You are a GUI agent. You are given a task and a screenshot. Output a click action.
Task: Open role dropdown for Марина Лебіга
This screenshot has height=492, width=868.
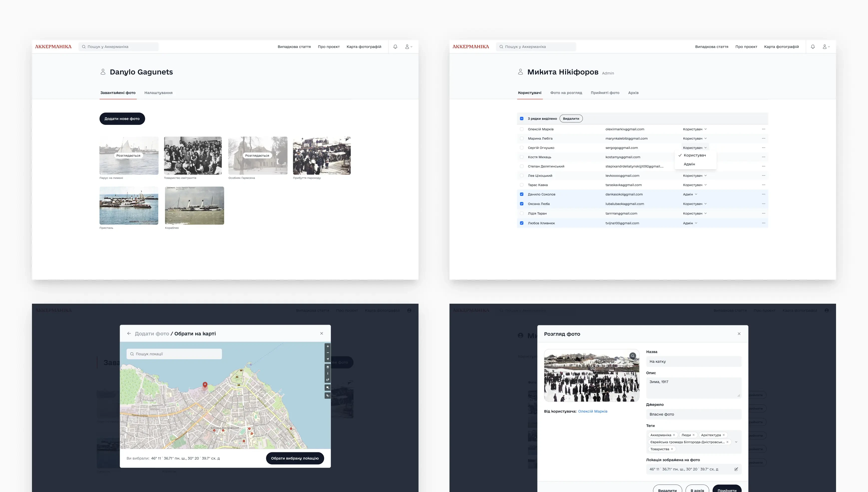(695, 139)
